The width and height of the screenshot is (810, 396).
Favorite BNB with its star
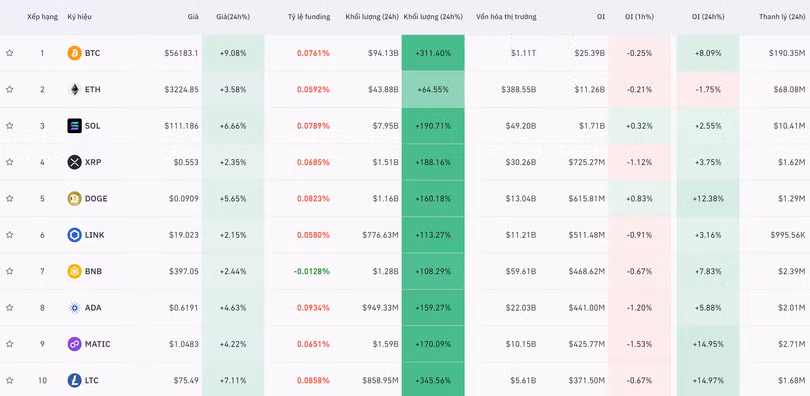click(9, 271)
